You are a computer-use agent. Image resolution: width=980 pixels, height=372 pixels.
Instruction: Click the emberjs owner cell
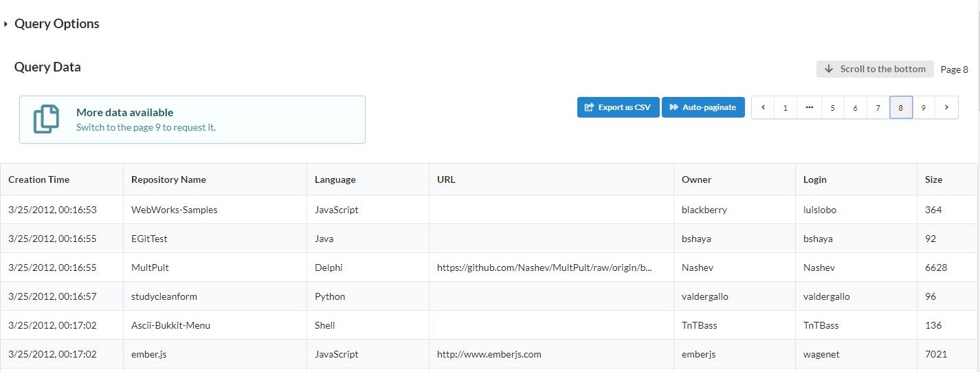[x=735, y=354]
